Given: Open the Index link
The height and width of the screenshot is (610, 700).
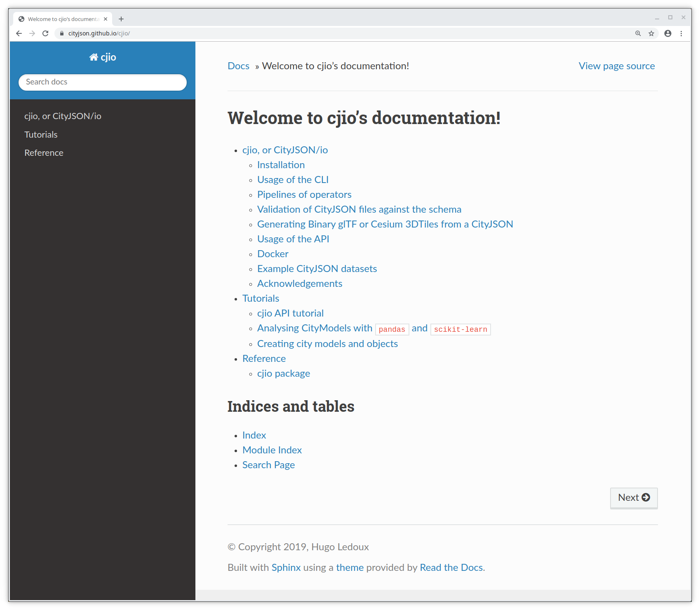Looking at the screenshot, I should pos(254,435).
